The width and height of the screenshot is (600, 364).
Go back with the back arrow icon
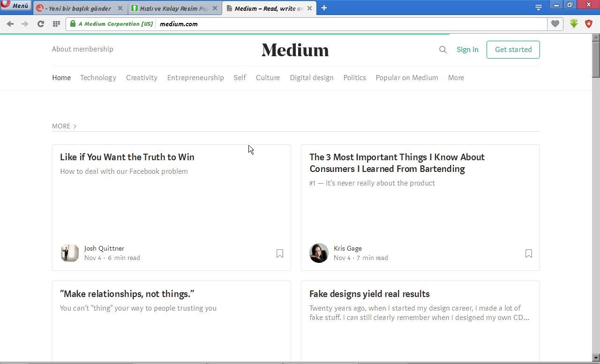(x=10, y=24)
